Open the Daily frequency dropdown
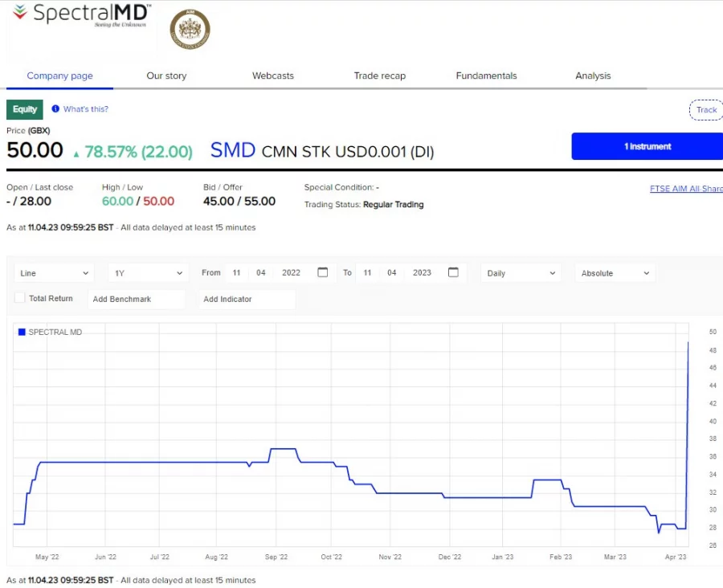This screenshot has height=588, width=723. click(x=520, y=272)
